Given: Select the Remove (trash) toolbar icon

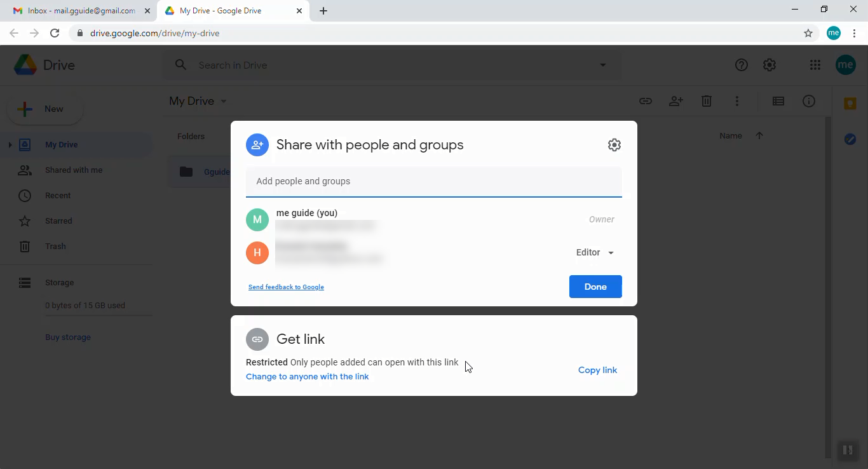Looking at the screenshot, I should (x=707, y=101).
